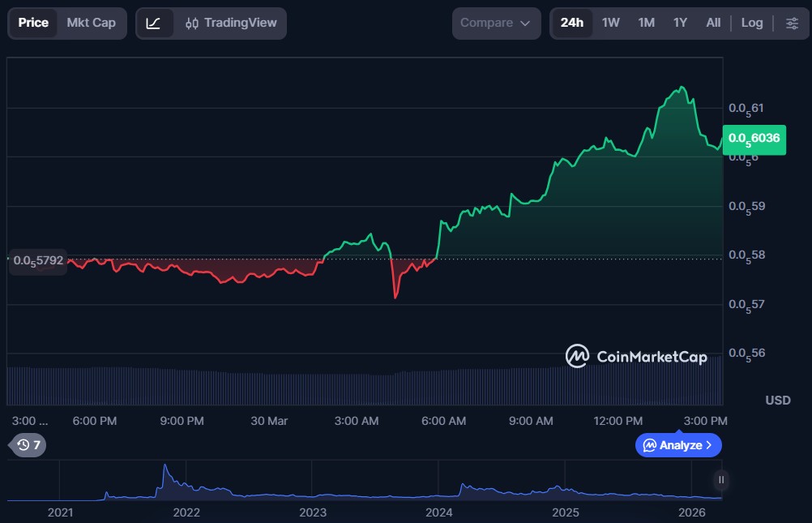The width and height of the screenshot is (812, 523).
Task: Select the 24h time range
Action: [x=571, y=23]
